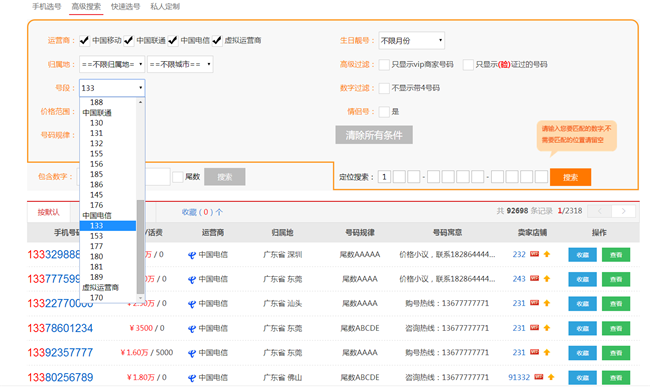Open the 收藏 ( 0 ) 个 link
The image size is (650, 389).
click(x=202, y=212)
